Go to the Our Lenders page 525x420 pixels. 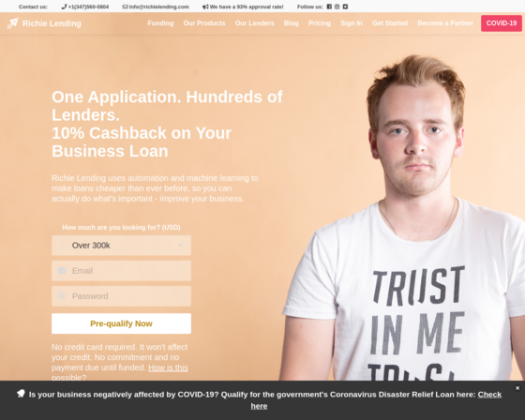click(x=254, y=23)
